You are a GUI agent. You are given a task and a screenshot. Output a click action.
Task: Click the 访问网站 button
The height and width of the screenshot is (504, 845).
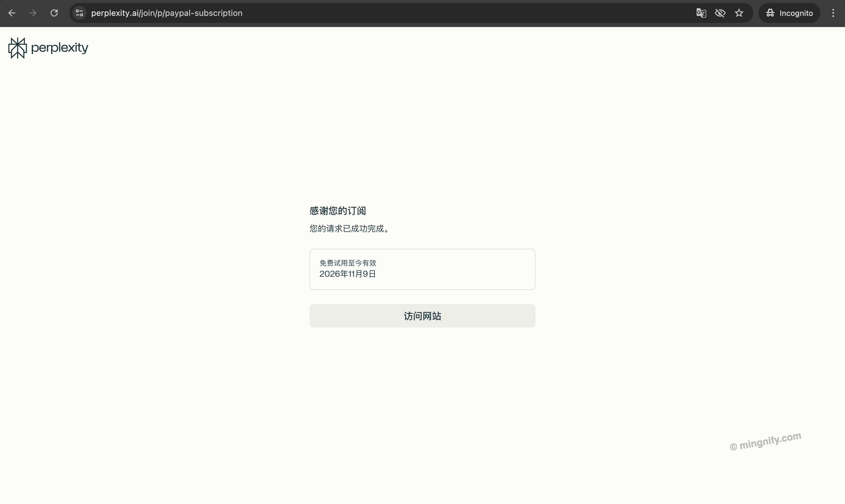coord(422,316)
